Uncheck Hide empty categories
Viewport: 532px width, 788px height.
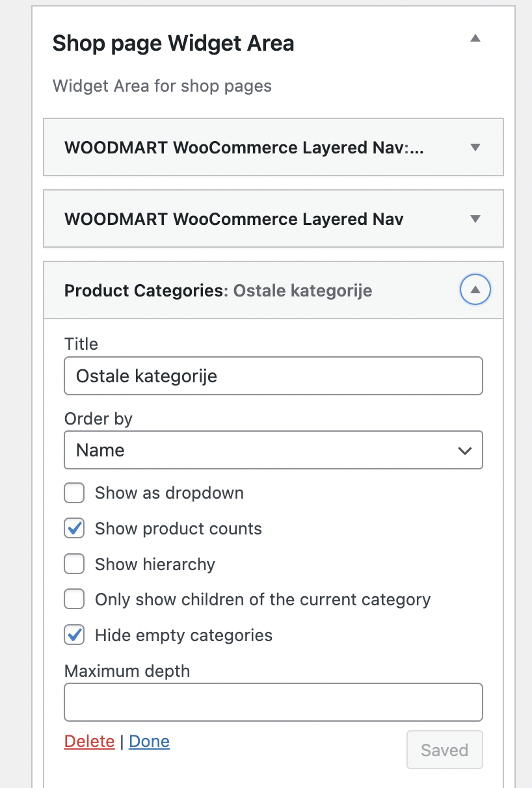click(x=74, y=635)
